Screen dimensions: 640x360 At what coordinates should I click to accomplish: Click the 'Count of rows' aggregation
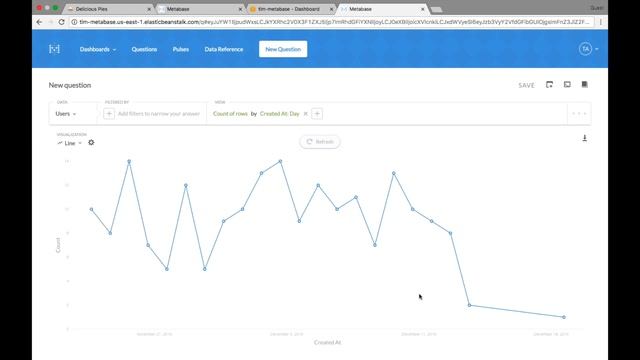point(230,114)
